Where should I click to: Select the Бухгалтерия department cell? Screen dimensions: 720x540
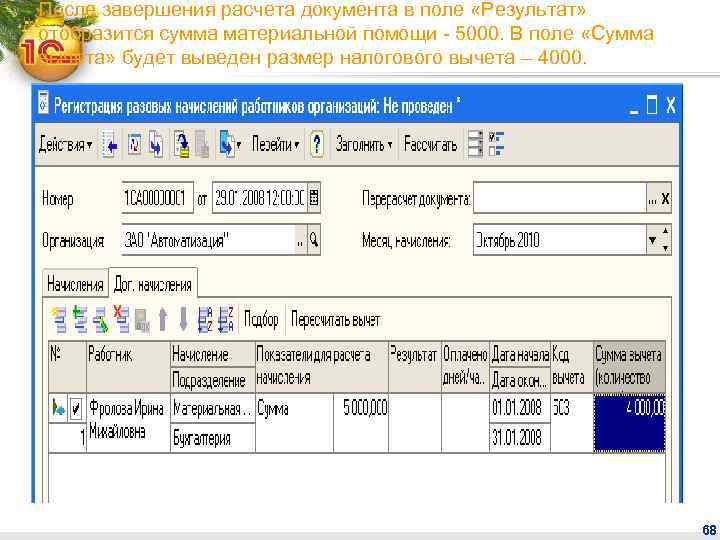tap(213, 438)
